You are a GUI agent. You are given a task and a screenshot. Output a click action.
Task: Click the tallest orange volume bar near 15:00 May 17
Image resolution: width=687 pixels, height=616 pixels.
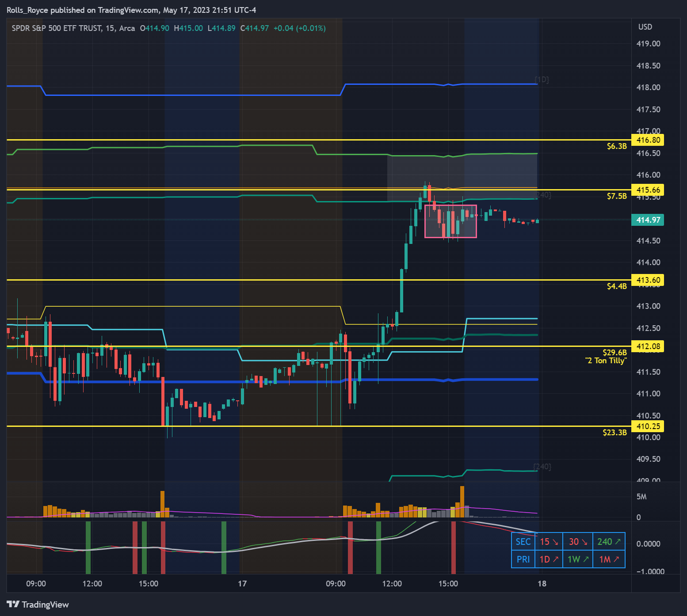462,502
